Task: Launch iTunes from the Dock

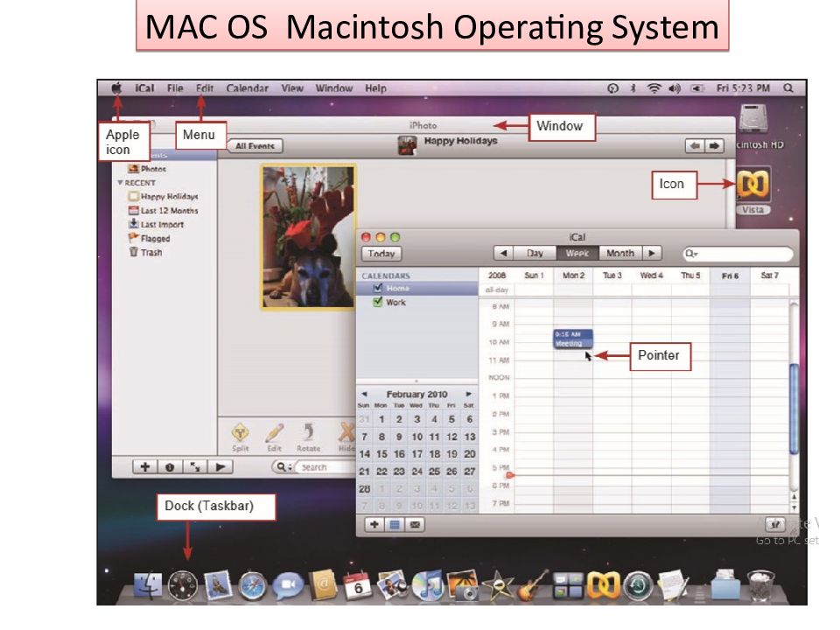Action: 427,585
